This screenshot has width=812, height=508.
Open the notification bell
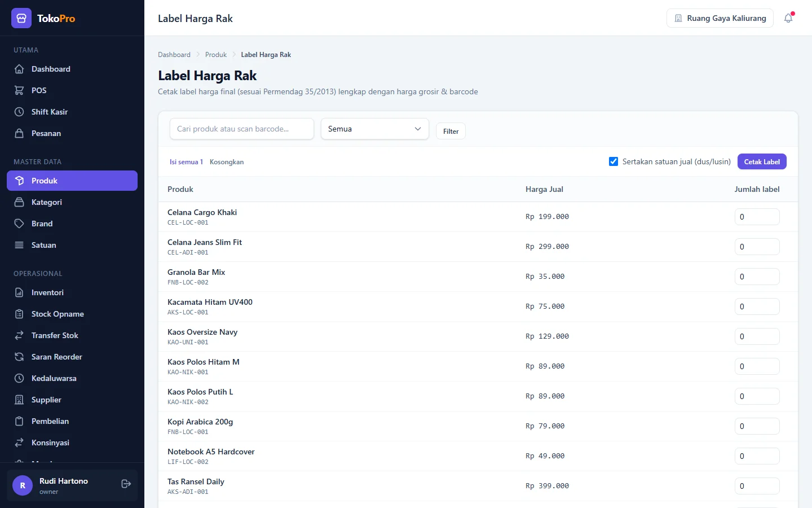coord(788,18)
